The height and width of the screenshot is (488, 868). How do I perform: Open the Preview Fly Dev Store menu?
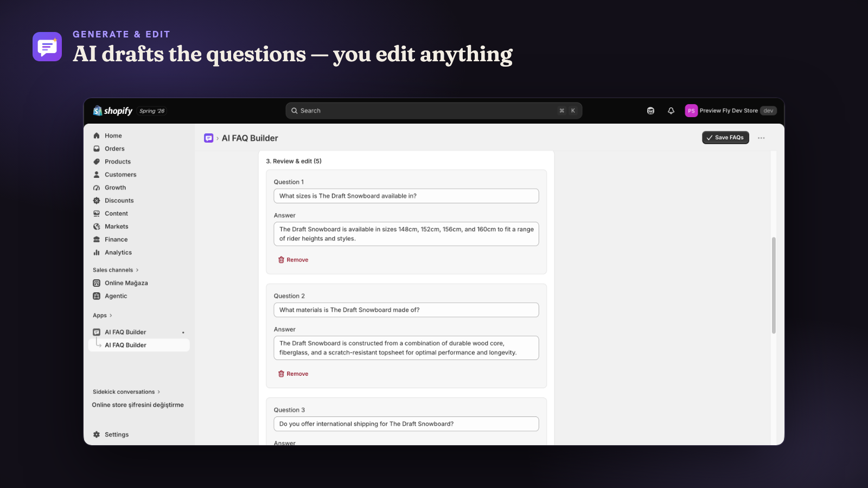point(731,111)
